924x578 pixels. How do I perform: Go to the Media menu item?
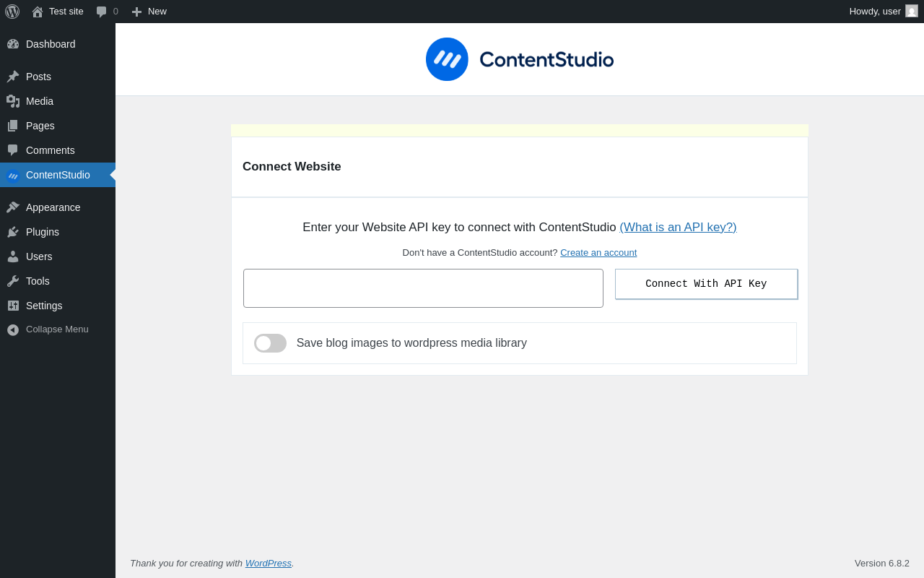[58, 101]
